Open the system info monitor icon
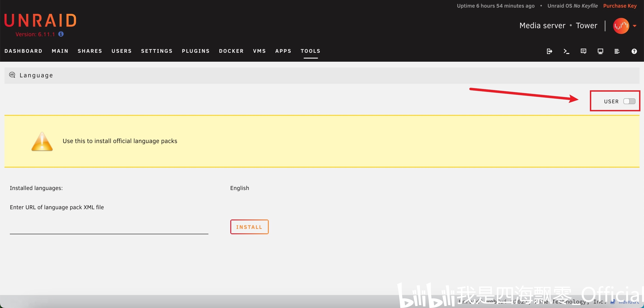This screenshot has width=644, height=308. coord(600,51)
